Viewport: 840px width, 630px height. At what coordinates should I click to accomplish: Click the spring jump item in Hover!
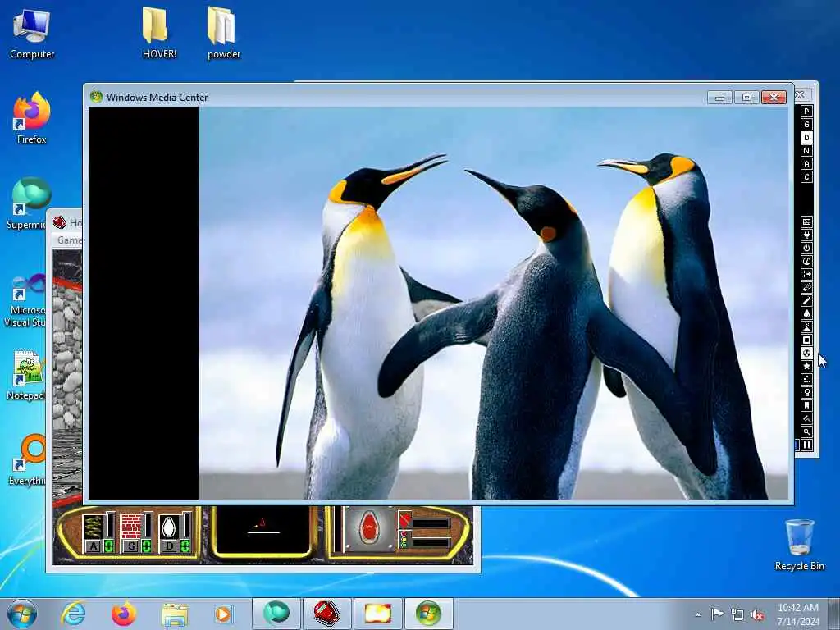pyautogui.click(x=93, y=526)
